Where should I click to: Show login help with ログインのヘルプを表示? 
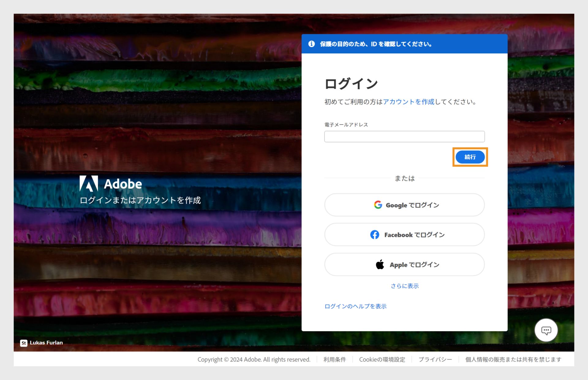(x=355, y=306)
